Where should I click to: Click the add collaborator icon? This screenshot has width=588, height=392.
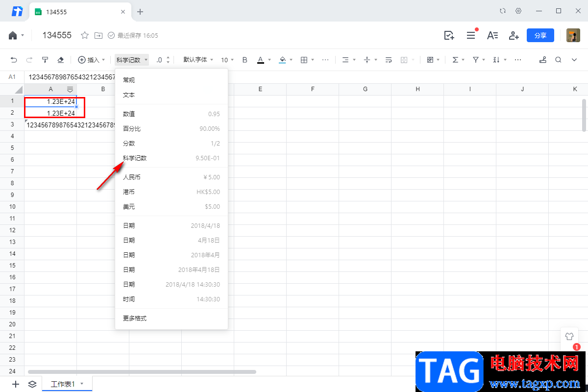(x=514, y=35)
